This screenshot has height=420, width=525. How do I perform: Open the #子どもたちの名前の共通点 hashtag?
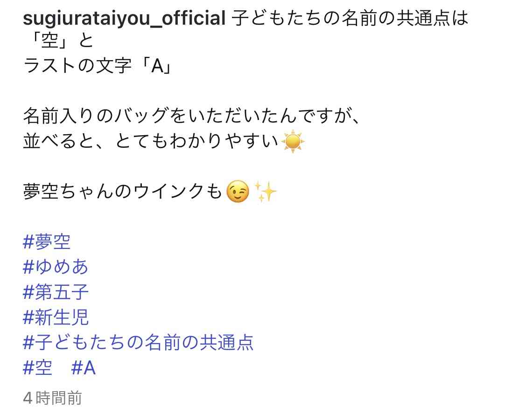tap(138, 343)
